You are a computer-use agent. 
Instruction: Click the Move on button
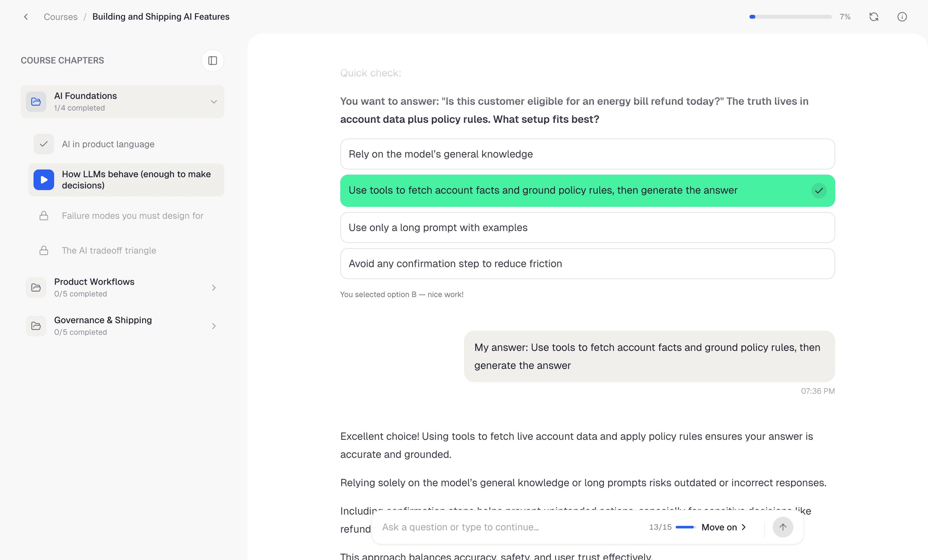(x=722, y=527)
